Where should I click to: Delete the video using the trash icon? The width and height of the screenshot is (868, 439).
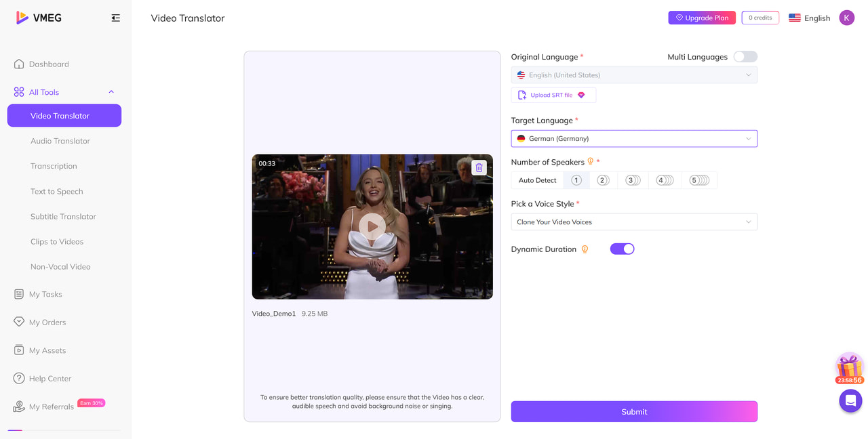(479, 167)
